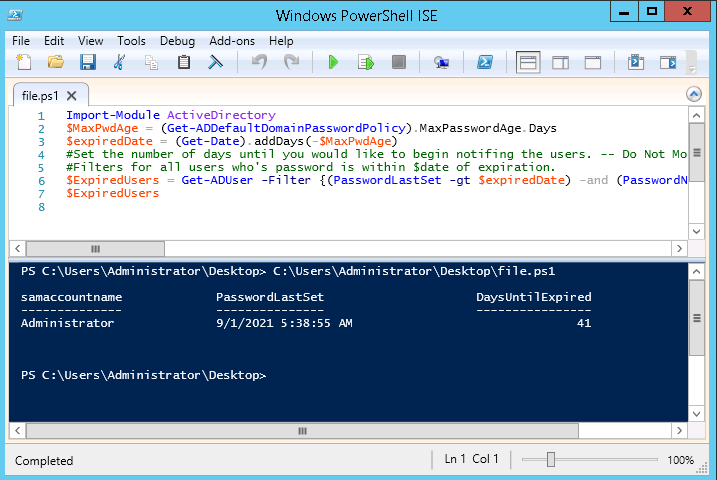Close the file.ps1 tab

pyautogui.click(x=71, y=96)
